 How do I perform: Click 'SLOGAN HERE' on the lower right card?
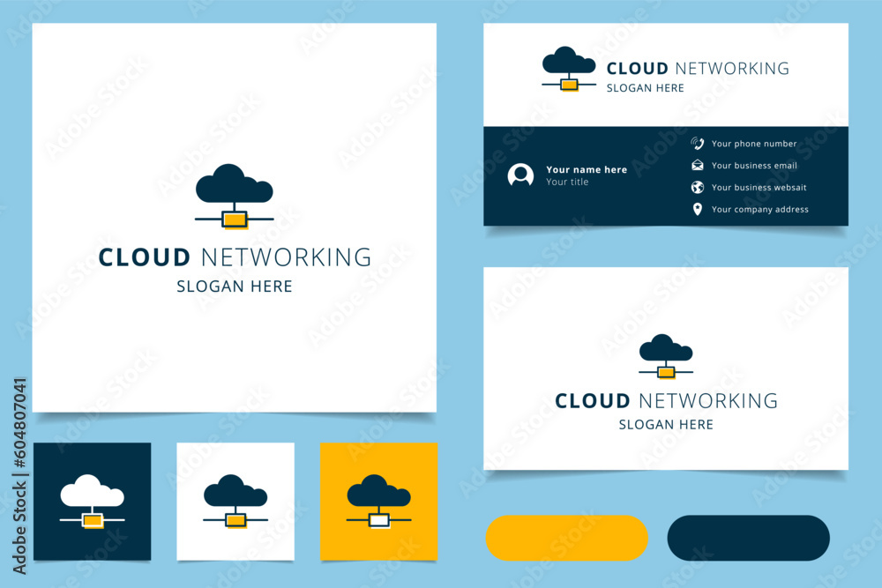point(666,424)
